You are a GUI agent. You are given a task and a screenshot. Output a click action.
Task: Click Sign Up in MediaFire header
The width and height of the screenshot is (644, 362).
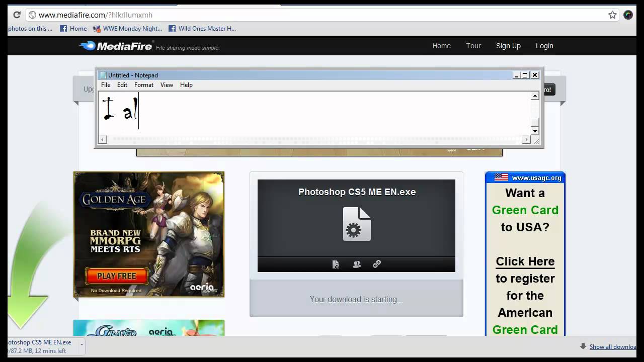point(508,46)
